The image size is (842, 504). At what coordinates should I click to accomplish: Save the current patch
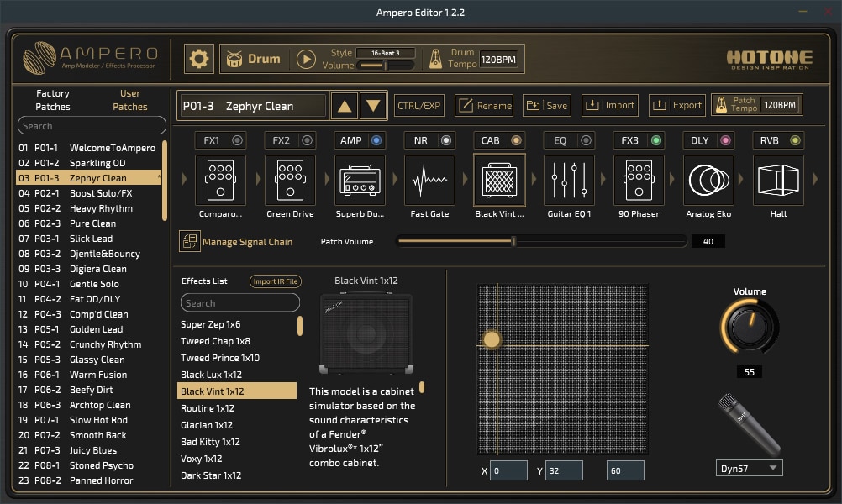tap(547, 106)
